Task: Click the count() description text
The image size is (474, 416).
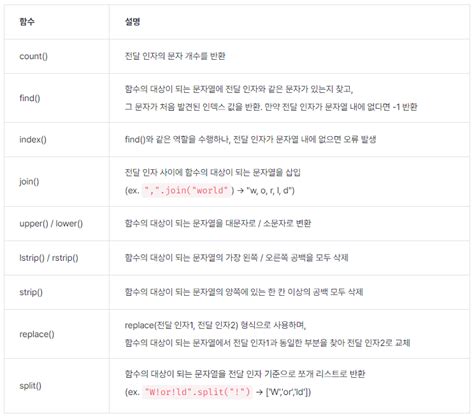Action: pos(175,56)
